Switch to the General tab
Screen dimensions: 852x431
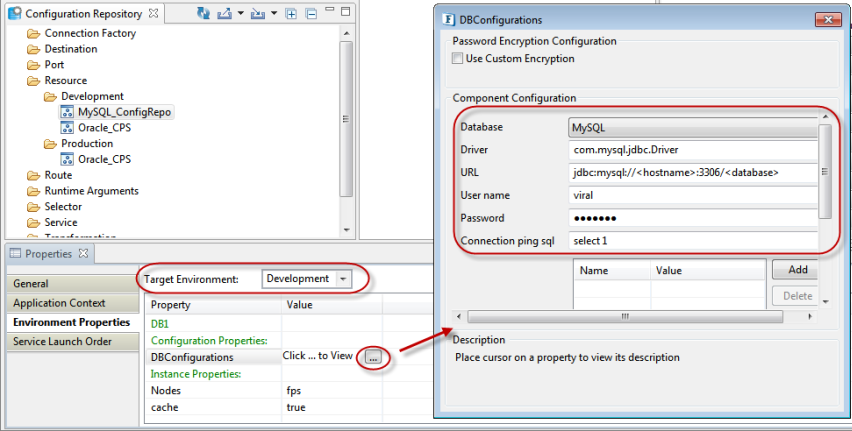[x=31, y=284]
